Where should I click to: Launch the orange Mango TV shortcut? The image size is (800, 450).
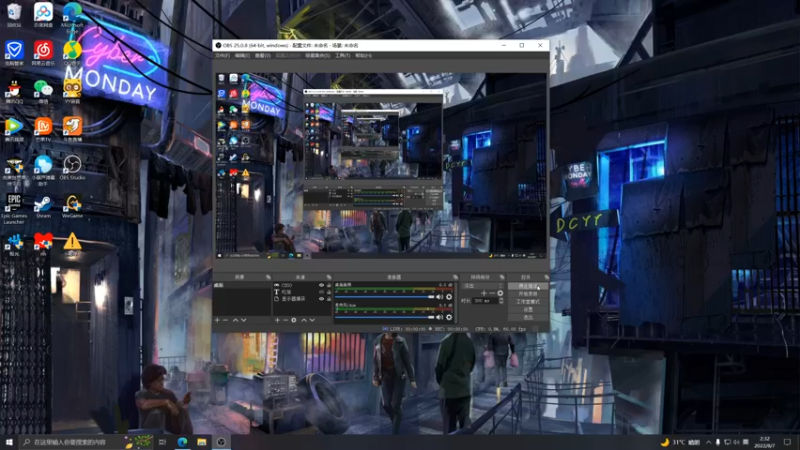click(43, 130)
